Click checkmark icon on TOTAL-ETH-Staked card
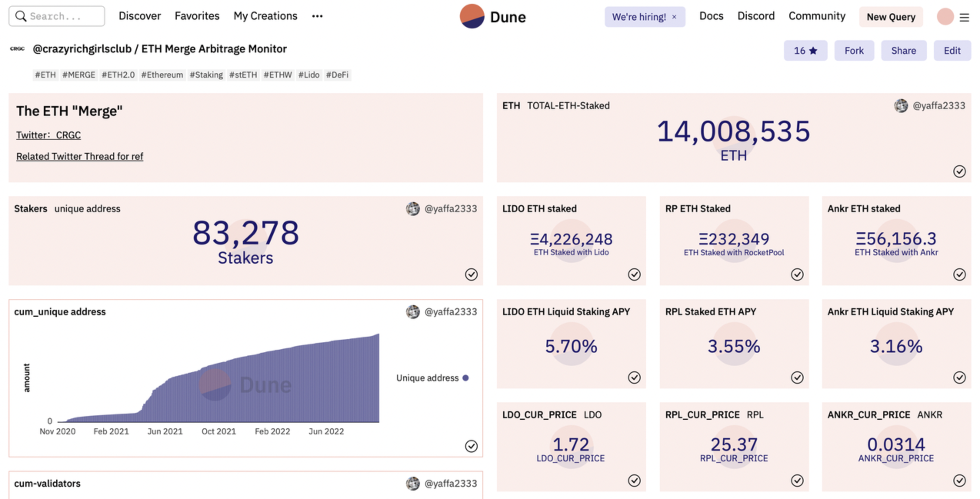The height and width of the screenshot is (499, 980). (959, 171)
